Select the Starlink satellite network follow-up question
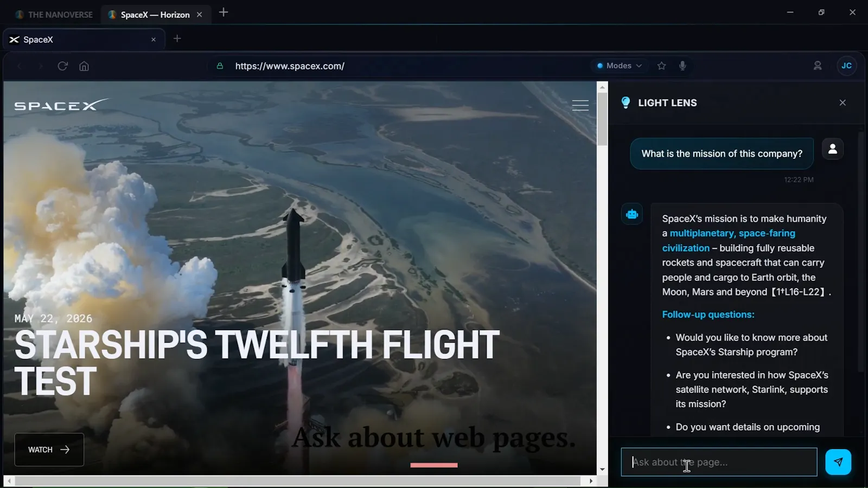Screen dimensions: 868x488 click(x=752, y=389)
